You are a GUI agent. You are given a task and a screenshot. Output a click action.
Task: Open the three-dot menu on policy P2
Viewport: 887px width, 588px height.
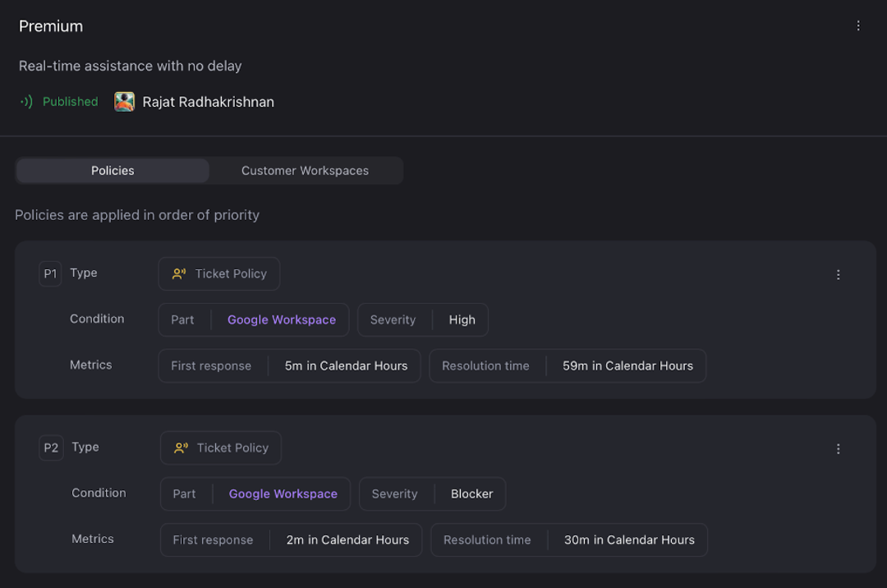coord(839,448)
